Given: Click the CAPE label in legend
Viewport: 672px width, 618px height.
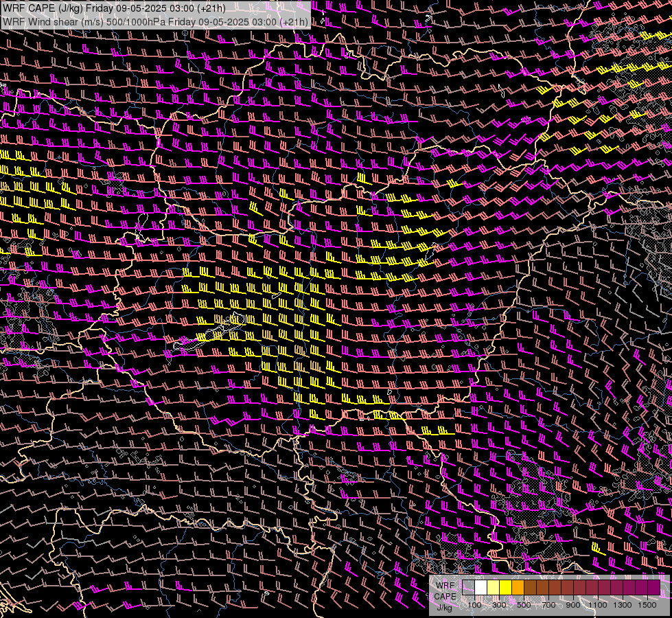Looking at the screenshot, I should (x=445, y=597).
